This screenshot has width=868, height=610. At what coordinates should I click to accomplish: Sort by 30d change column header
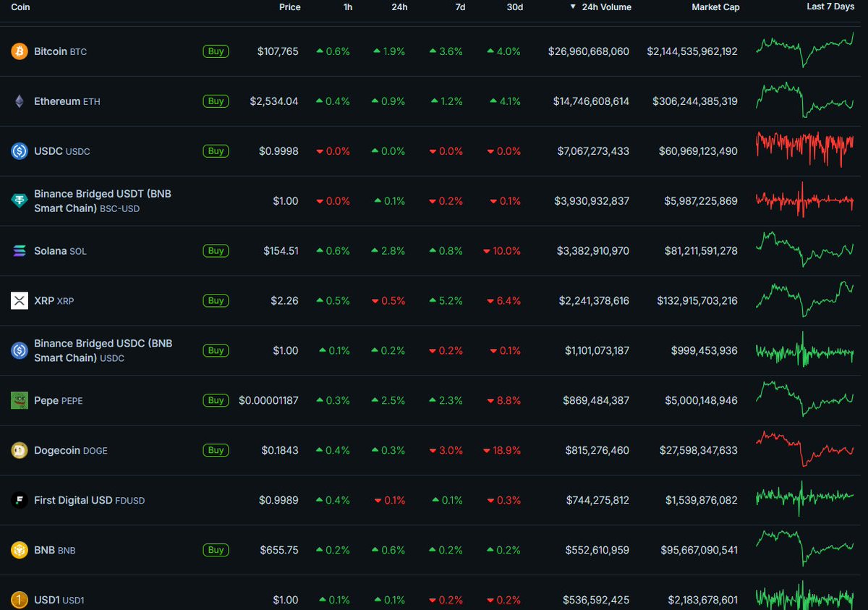515,7
